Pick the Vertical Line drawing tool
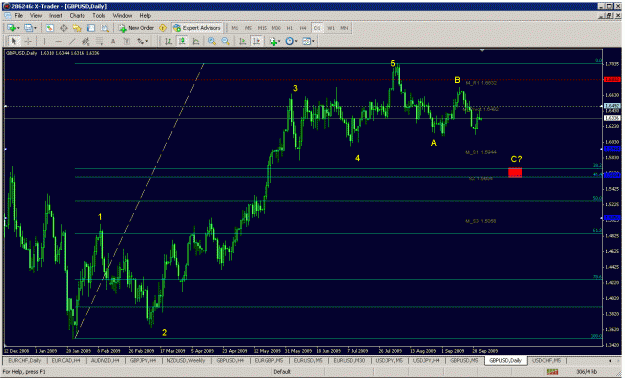This screenshot has width=625, height=378. point(44,41)
